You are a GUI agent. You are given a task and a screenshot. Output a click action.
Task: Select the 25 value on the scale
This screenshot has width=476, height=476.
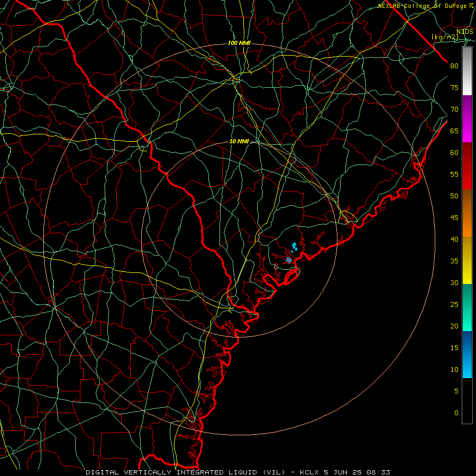pos(454,305)
